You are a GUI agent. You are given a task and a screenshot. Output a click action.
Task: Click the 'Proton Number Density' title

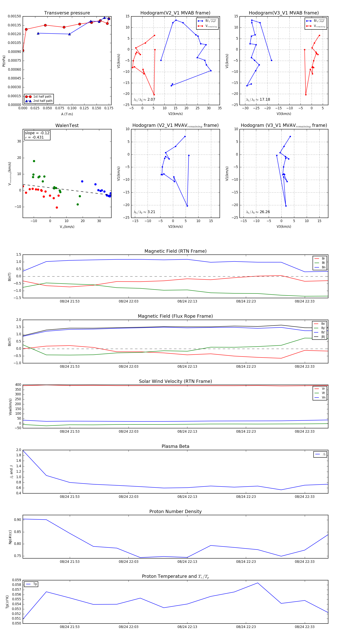click(175, 511)
